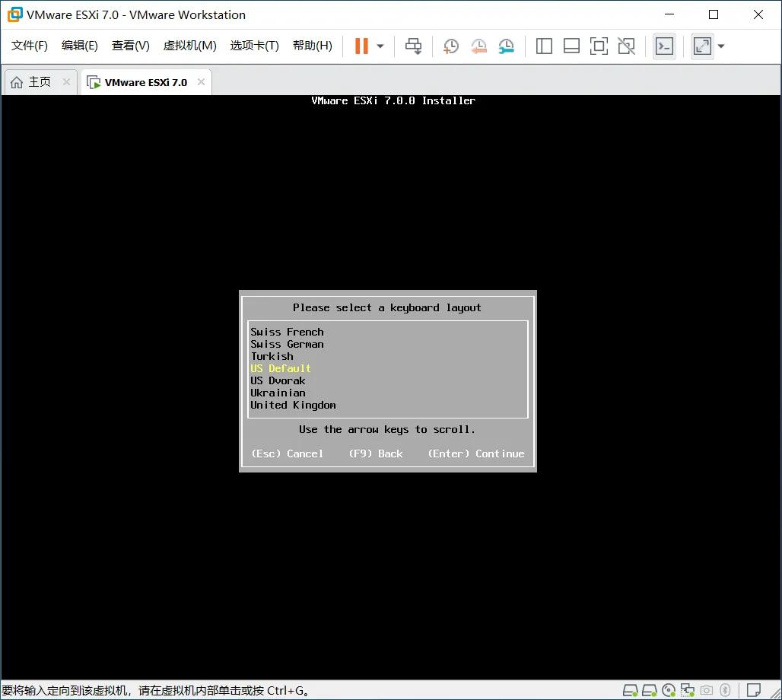The image size is (782, 700).
Task: Open the 虚拟机(M) menu
Action: point(189,45)
